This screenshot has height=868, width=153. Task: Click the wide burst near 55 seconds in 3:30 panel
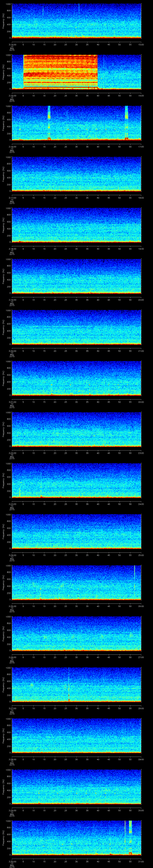pos(130,838)
